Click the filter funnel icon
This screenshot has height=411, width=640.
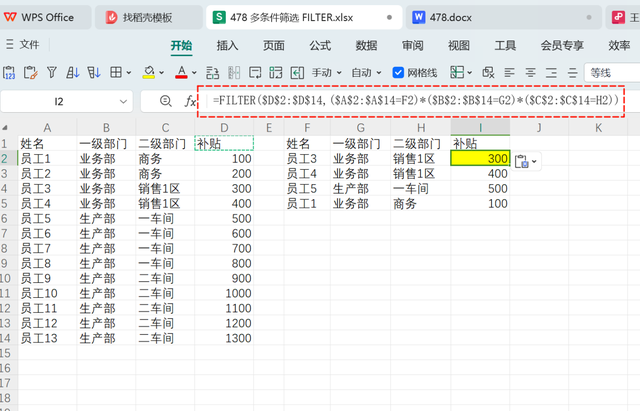(51, 73)
